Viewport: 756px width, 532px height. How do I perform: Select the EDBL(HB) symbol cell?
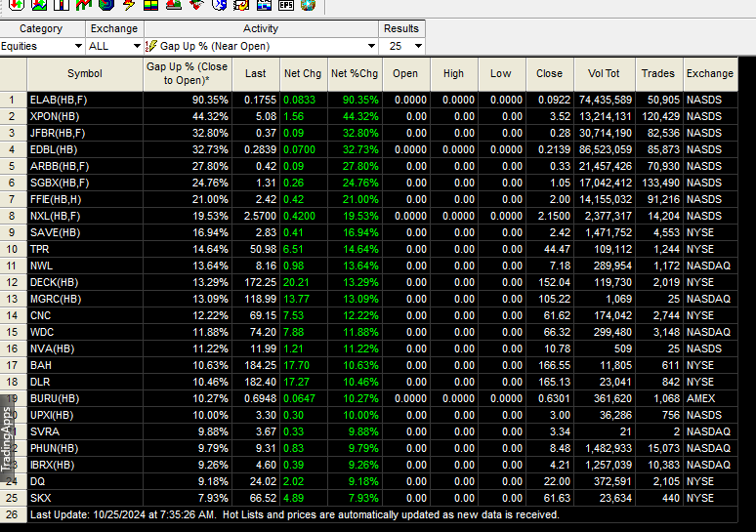[85, 150]
